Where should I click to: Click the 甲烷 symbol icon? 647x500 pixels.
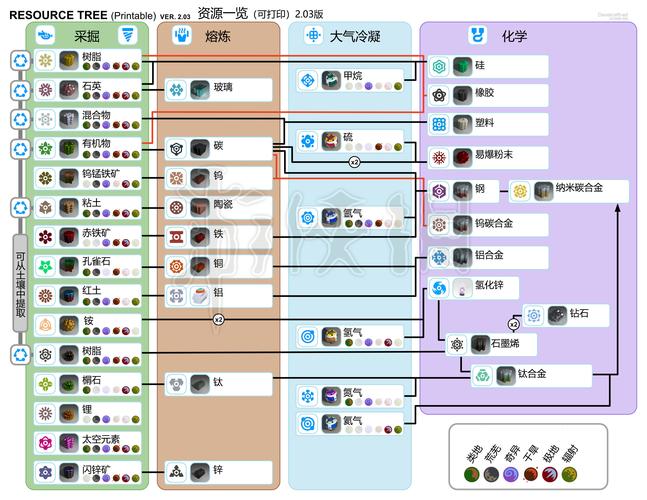point(308,80)
